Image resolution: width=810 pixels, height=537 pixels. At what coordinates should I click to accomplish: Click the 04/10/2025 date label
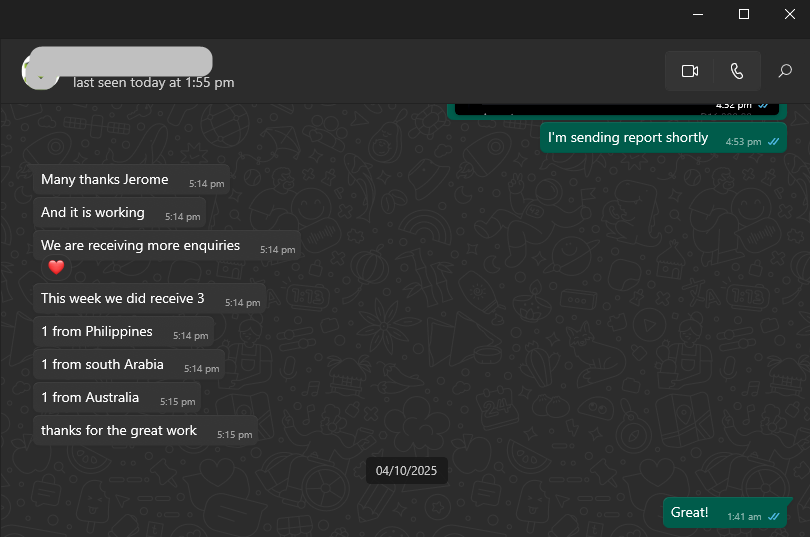pyautogui.click(x=407, y=471)
